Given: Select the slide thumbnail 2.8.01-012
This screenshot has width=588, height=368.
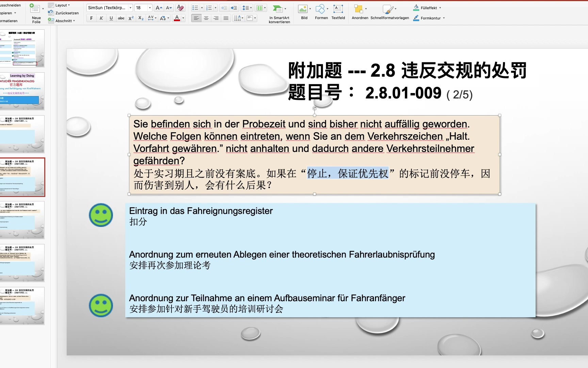Looking at the screenshot, I should [x=22, y=306].
